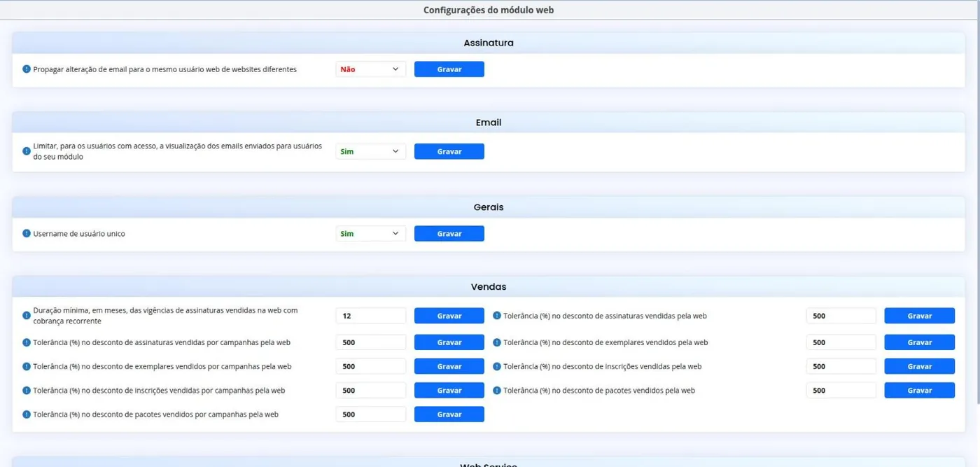Click info icon for pacotes vendidos pela web
The height and width of the screenshot is (467, 980).
(x=497, y=390)
